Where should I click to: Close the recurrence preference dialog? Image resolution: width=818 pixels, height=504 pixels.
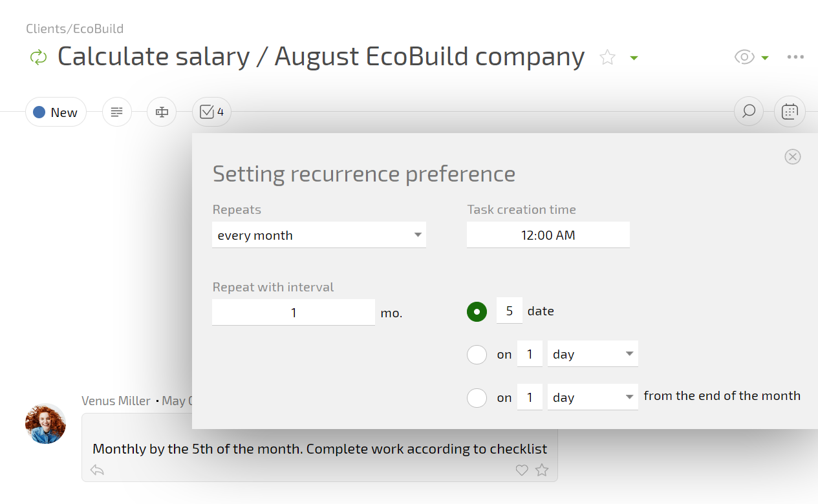(x=792, y=156)
